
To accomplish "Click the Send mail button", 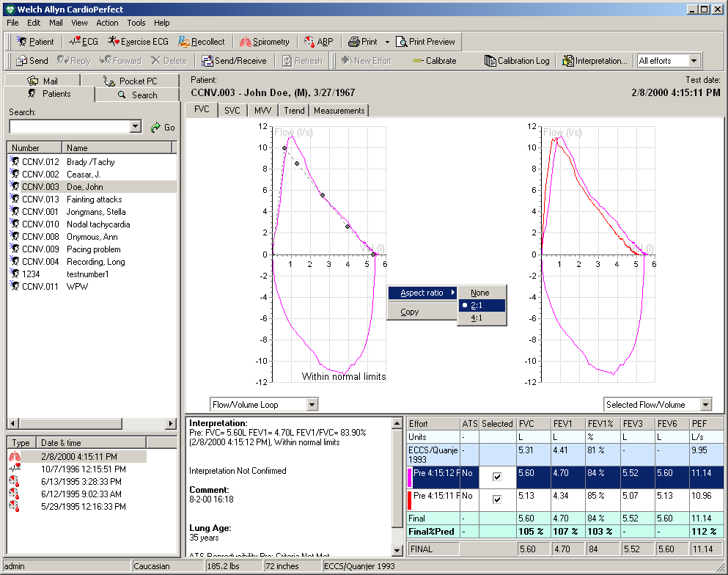I will 32,61.
